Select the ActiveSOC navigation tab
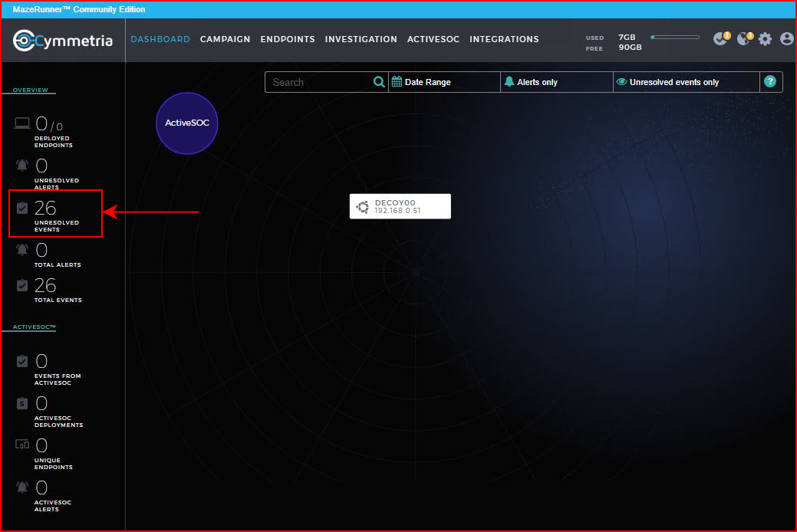The height and width of the screenshot is (532, 797). (x=433, y=39)
